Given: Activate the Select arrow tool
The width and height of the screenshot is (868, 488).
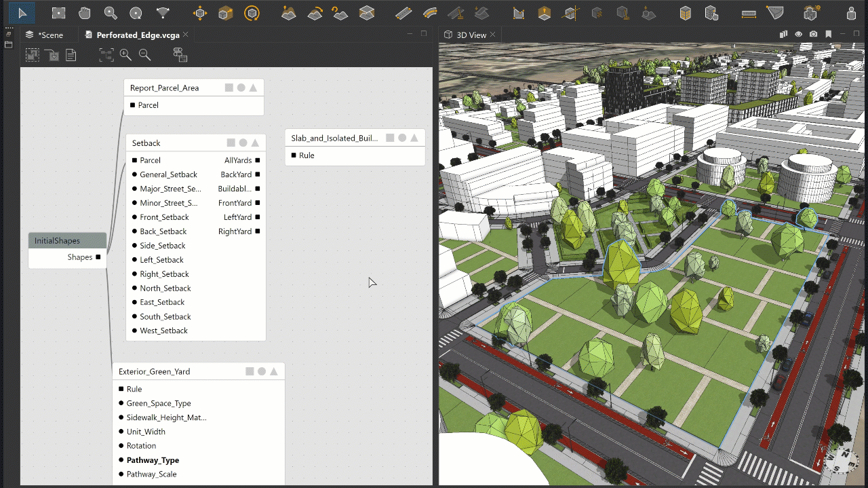Looking at the screenshot, I should pos(22,13).
